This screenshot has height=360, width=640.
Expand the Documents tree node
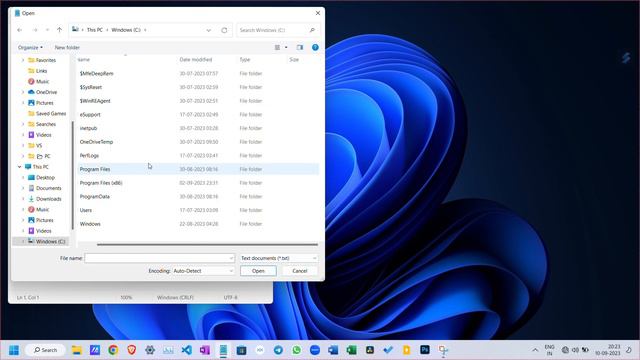[x=23, y=188]
